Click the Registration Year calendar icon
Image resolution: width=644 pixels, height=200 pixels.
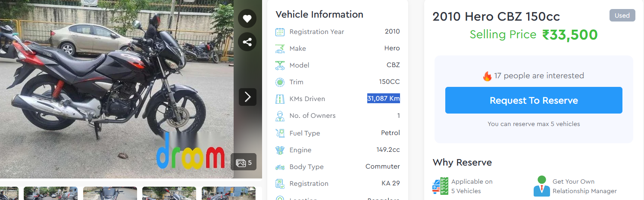[x=280, y=32]
